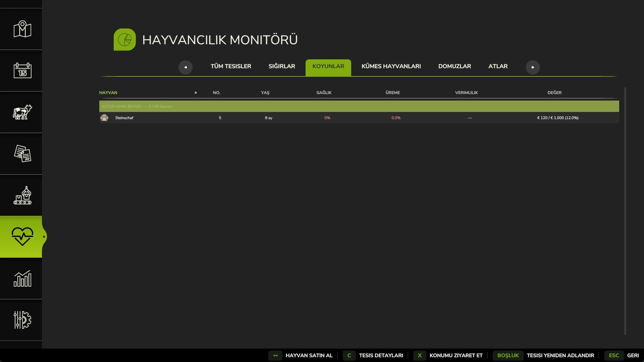Sort by the No. column header
The width and height of the screenshot is (644, 362).
coord(216,93)
